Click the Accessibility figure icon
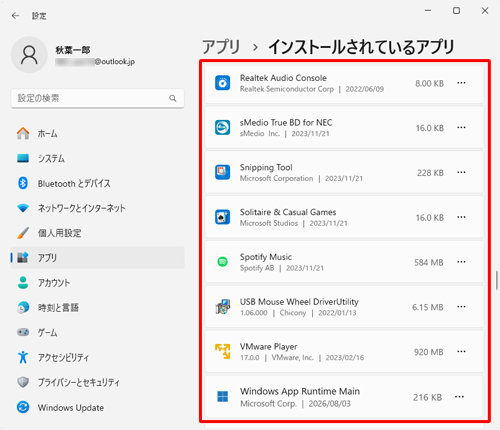500x430 pixels. 23,357
